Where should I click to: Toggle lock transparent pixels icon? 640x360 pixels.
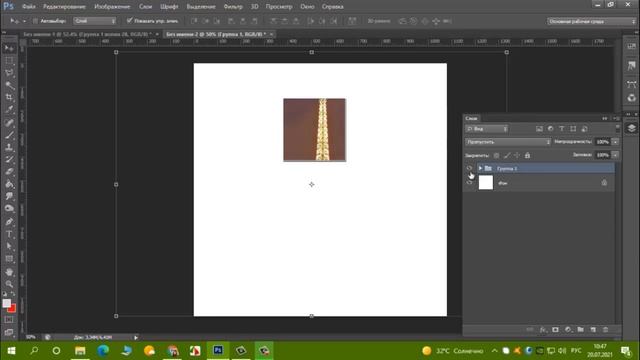tap(496, 156)
